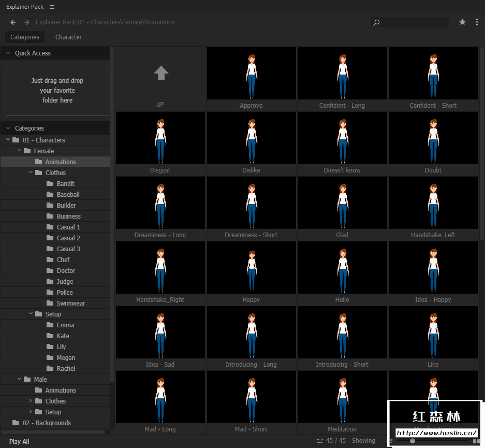The height and width of the screenshot is (448, 485).
Task: Click the large grid view icon
Action: point(476,441)
